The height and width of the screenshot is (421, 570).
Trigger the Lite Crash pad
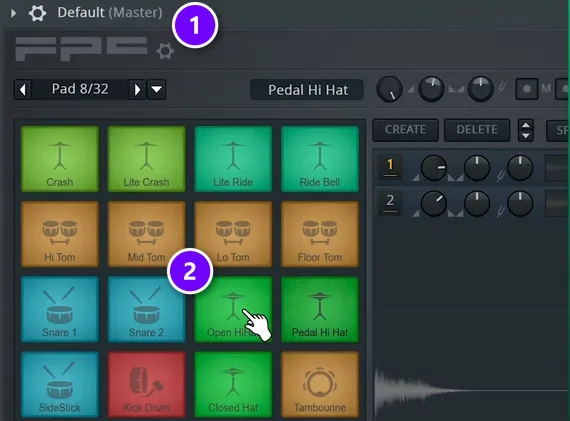(146, 159)
